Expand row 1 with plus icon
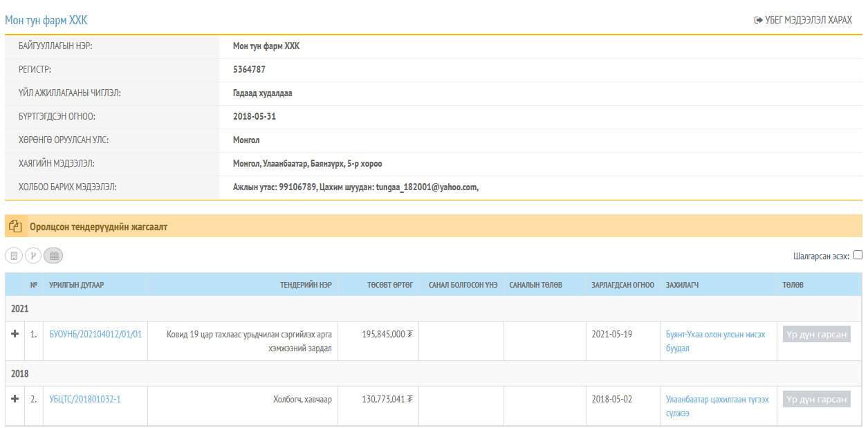Screen dimensions: 868x428 [15, 334]
